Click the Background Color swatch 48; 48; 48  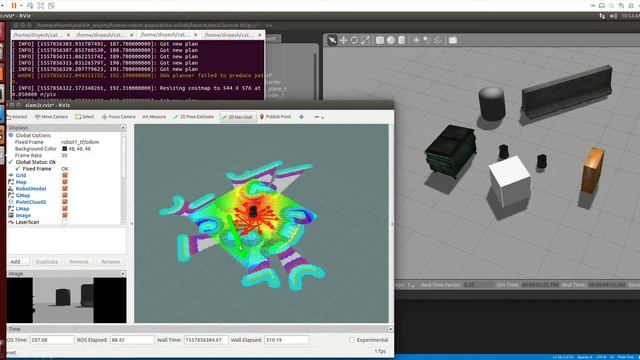point(64,149)
